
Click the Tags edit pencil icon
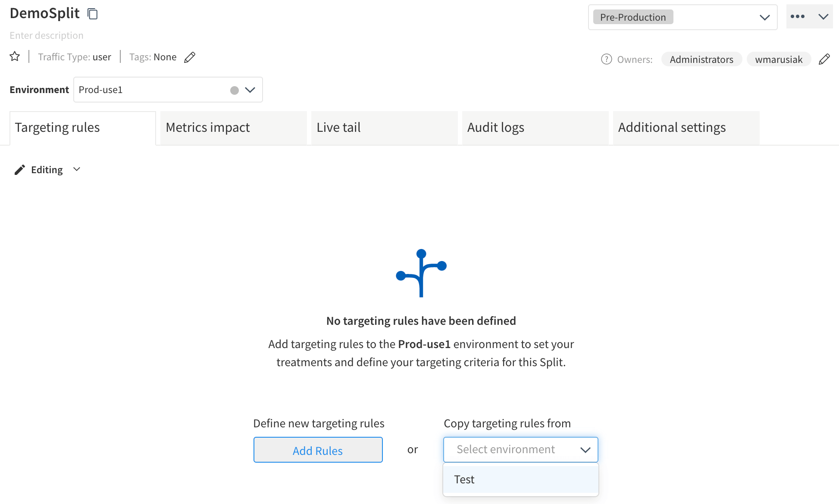tap(190, 57)
